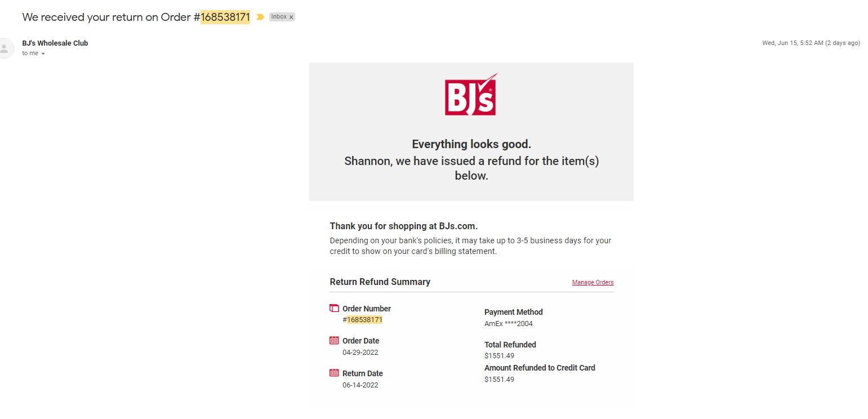Open the Manage Orders link

click(x=593, y=282)
